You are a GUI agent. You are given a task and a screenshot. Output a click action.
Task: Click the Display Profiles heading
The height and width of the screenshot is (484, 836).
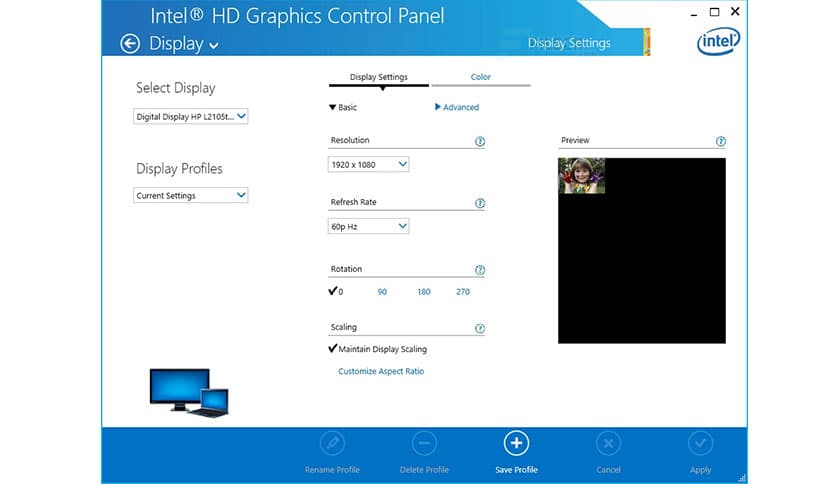coord(179,169)
